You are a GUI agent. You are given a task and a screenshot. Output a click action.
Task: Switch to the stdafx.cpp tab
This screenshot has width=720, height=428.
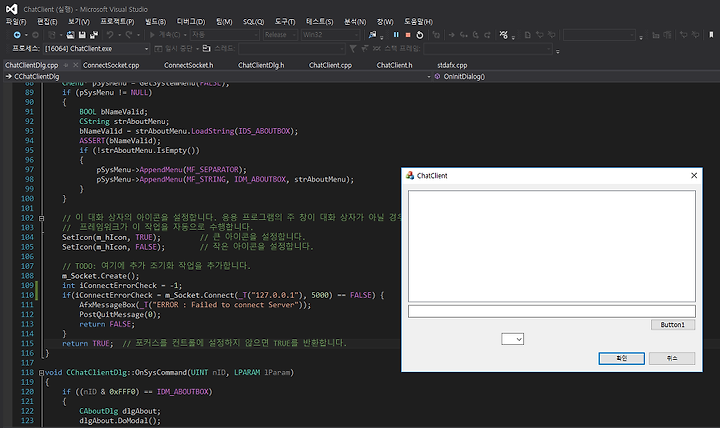[x=452, y=65]
